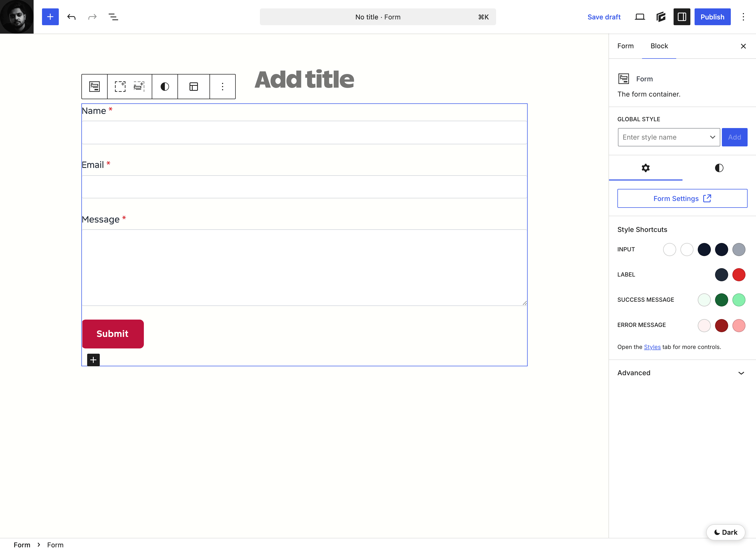Click the Name field label

point(94,111)
